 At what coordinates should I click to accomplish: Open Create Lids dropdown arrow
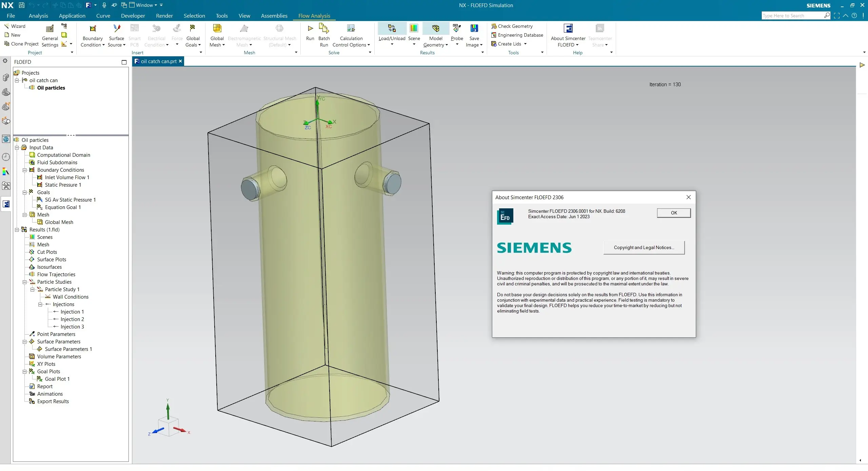click(525, 44)
